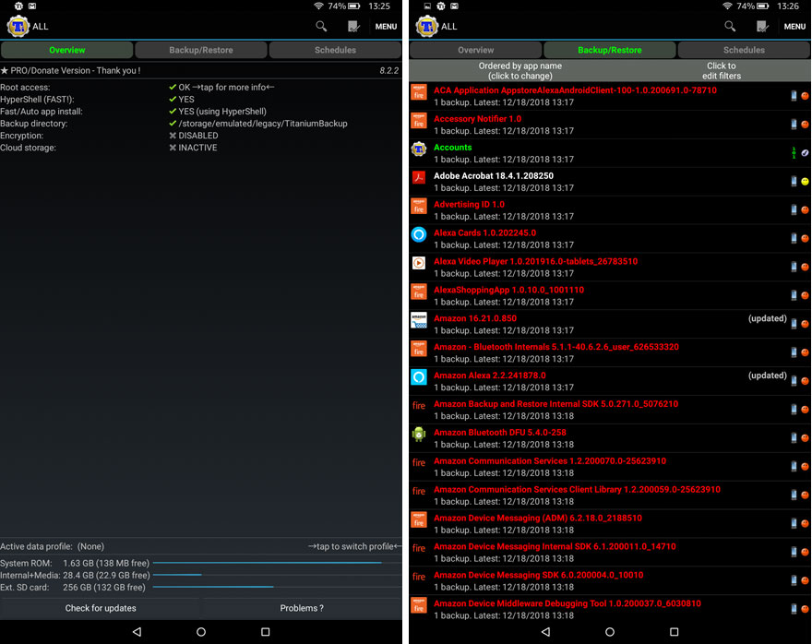This screenshot has width=812, height=644.
Task: Tap the Check for updates button
Action: [101, 608]
